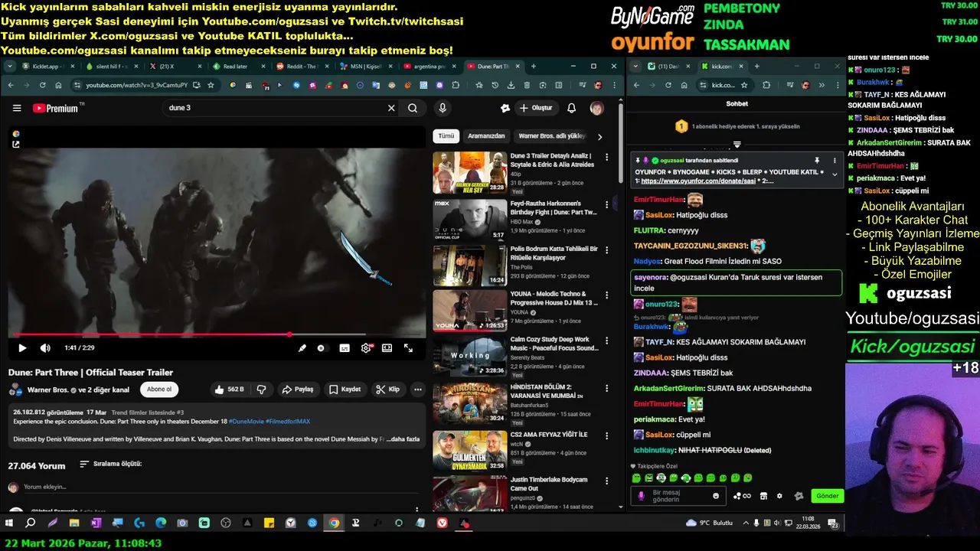
Task: Open video player settings gear
Action: 366,348
